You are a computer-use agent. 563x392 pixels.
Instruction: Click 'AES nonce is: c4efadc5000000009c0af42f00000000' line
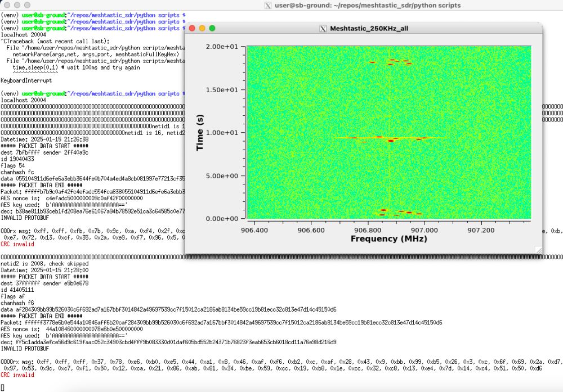(x=72, y=199)
